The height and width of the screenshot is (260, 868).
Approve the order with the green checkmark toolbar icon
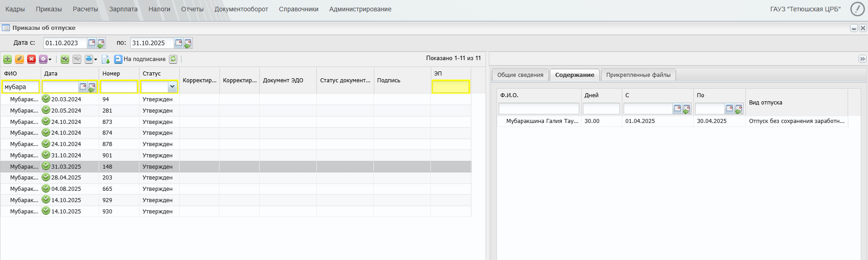tap(65, 59)
